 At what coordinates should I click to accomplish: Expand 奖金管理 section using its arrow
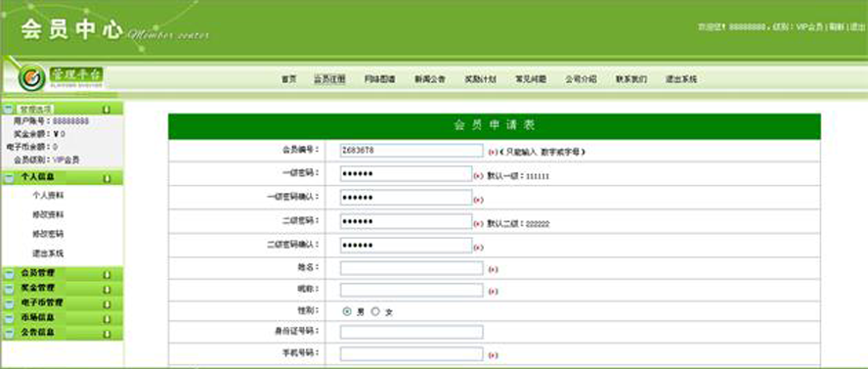pyautogui.click(x=107, y=289)
